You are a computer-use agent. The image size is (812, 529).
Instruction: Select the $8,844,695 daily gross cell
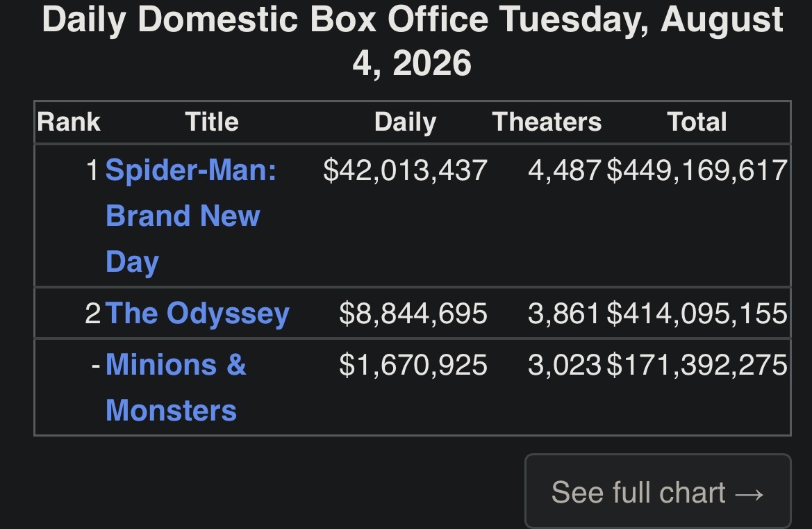pyautogui.click(x=413, y=314)
